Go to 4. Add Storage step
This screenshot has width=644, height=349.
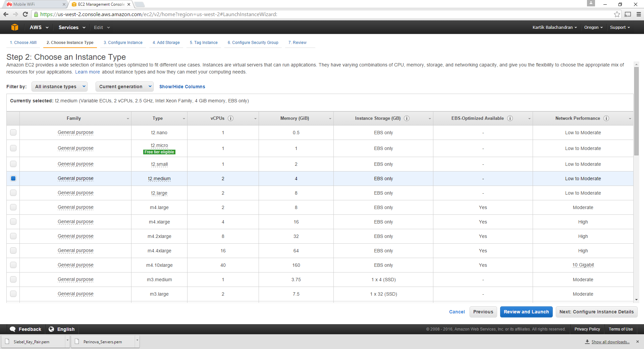tap(166, 43)
